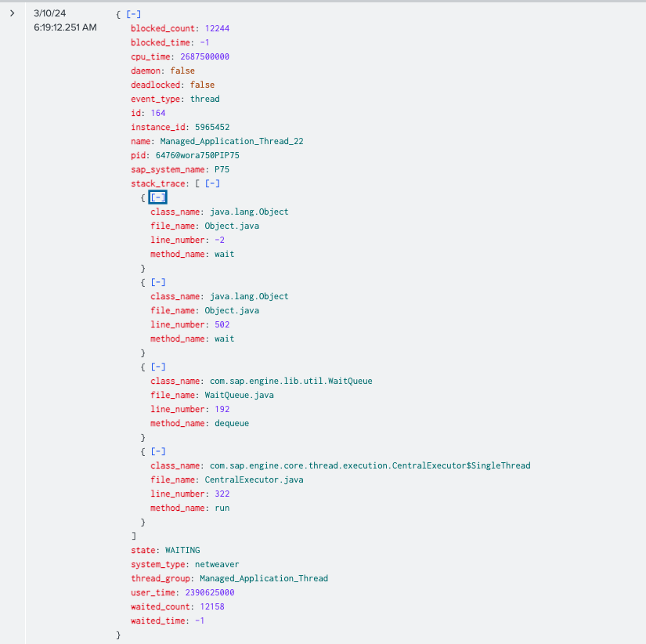Click the event timestamp 6:19:12.251 AM
Screen dimensions: 646x644
point(65,27)
